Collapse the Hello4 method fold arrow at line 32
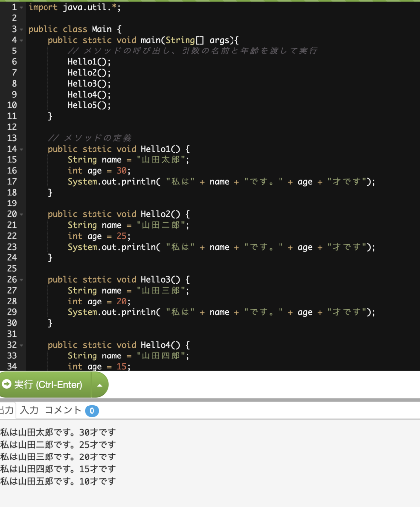 [x=21, y=345]
